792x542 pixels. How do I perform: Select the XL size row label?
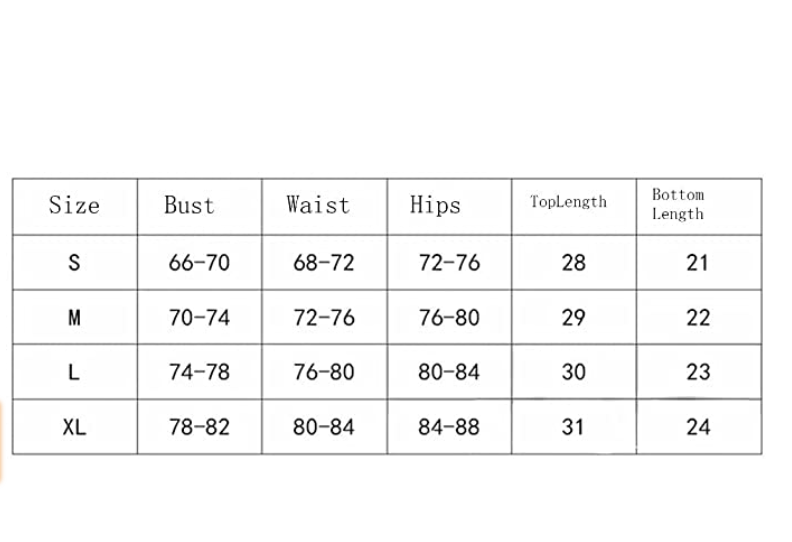click(x=74, y=427)
